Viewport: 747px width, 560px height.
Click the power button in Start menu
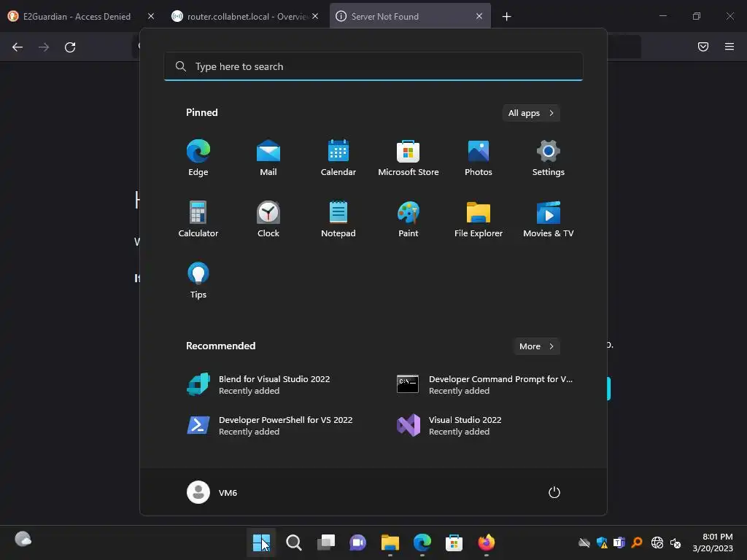point(554,492)
